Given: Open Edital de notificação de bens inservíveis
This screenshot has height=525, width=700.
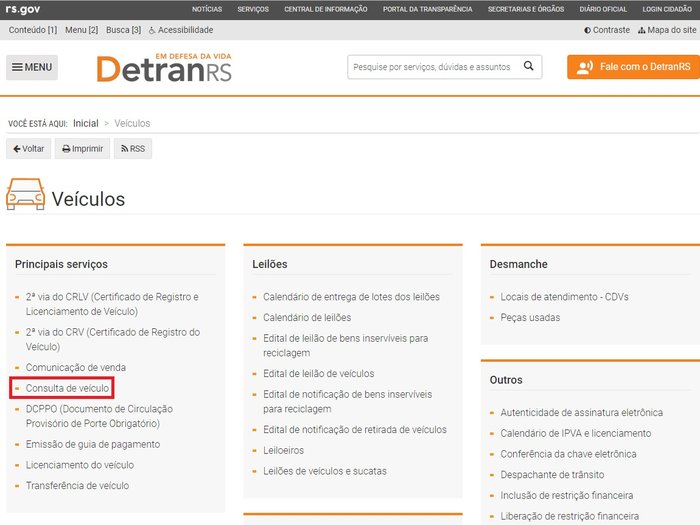Looking at the screenshot, I should point(347,401).
